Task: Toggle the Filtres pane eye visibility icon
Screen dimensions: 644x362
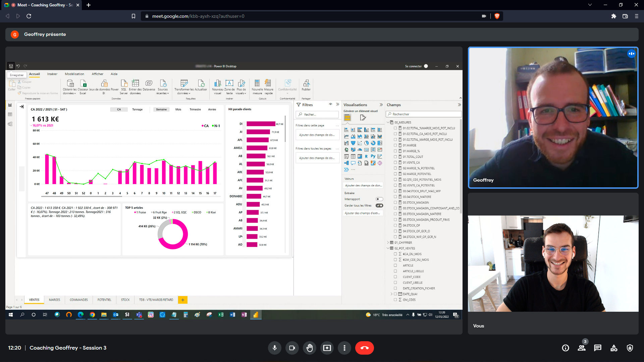Action: pyautogui.click(x=330, y=105)
